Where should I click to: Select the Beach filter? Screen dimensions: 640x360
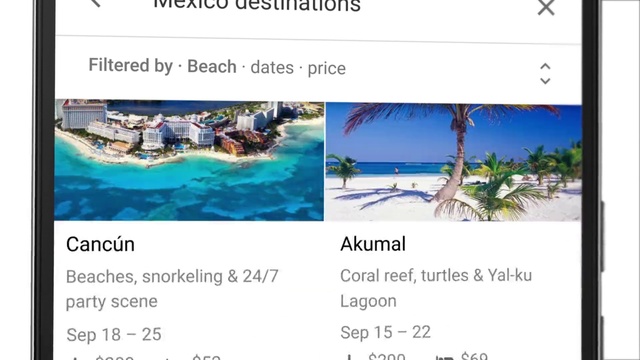pyautogui.click(x=212, y=67)
